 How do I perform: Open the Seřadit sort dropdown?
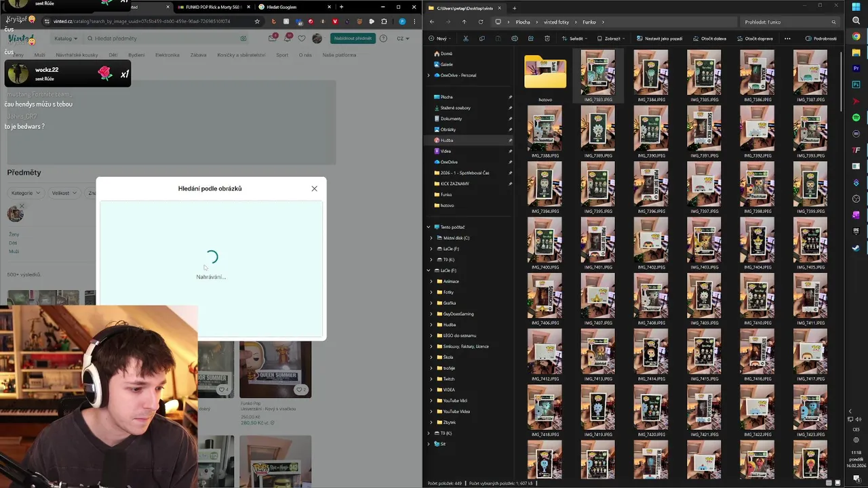pos(575,39)
